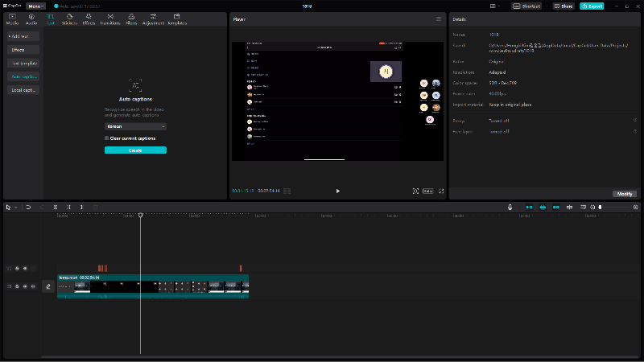Select the orange caption clip group
This screenshot has height=362, width=644.
(103, 269)
